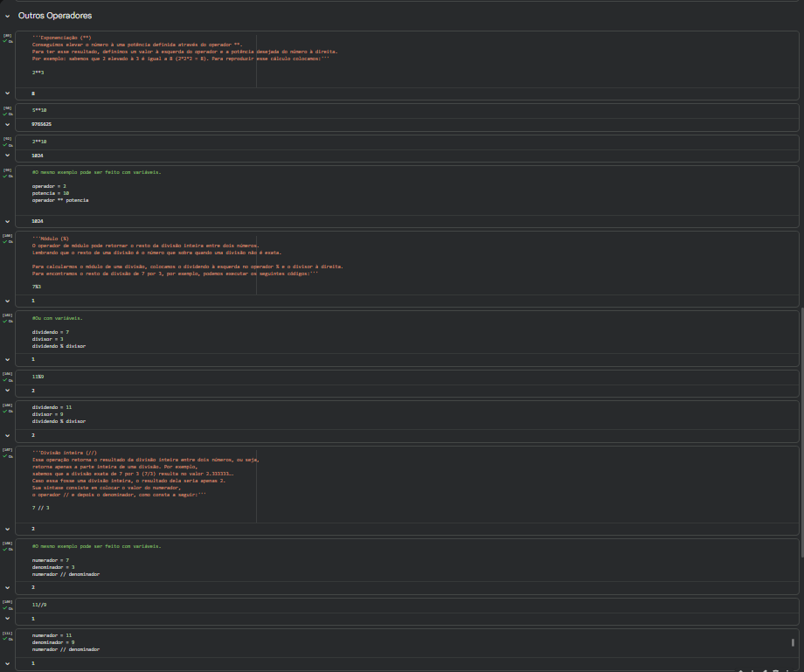The width and height of the screenshot is (804, 672).
Task: Click run status checkmark of Divisão inteira cell
Action: (x=5, y=455)
